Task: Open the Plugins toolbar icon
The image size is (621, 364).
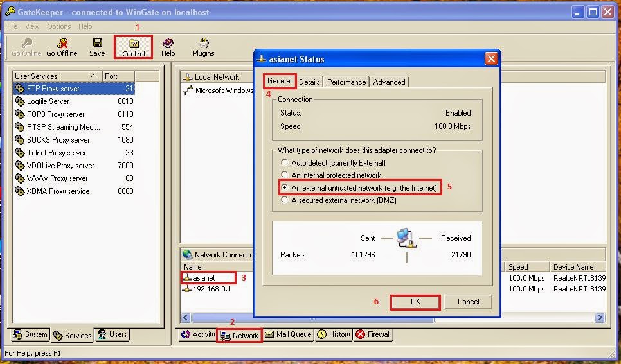Action: coord(204,43)
